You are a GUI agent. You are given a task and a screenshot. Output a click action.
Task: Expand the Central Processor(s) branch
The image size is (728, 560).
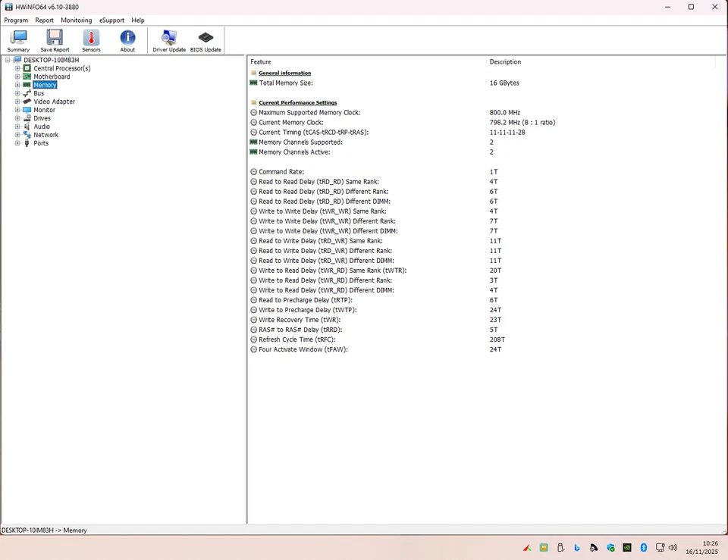point(17,68)
